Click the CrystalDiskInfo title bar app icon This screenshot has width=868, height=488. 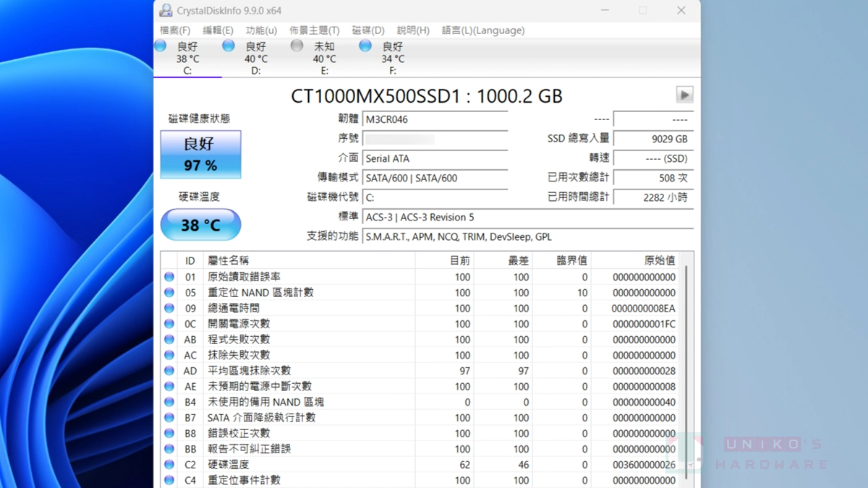point(166,11)
